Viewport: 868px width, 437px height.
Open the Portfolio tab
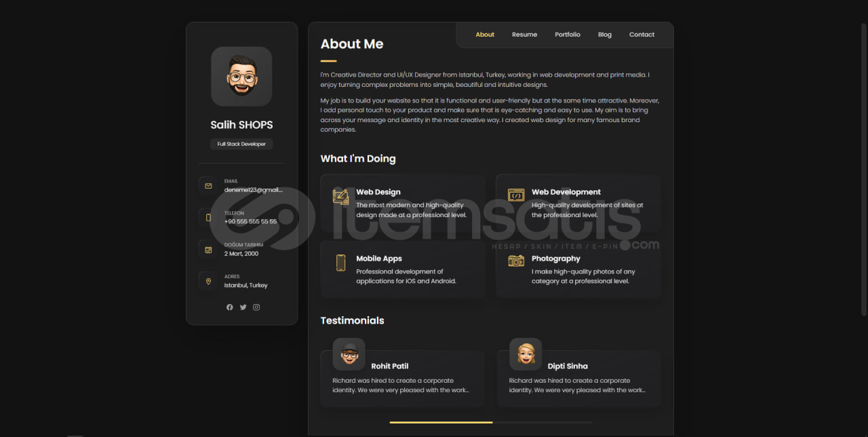[568, 35]
